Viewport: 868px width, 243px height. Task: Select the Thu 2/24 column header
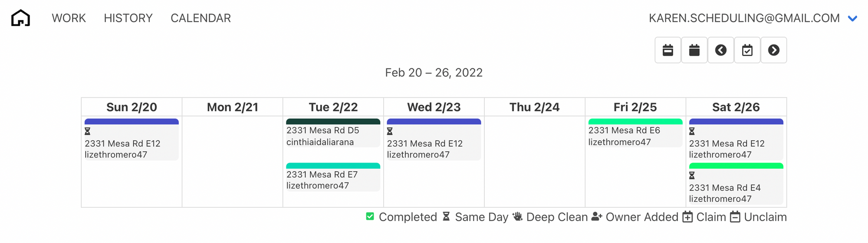[535, 107]
